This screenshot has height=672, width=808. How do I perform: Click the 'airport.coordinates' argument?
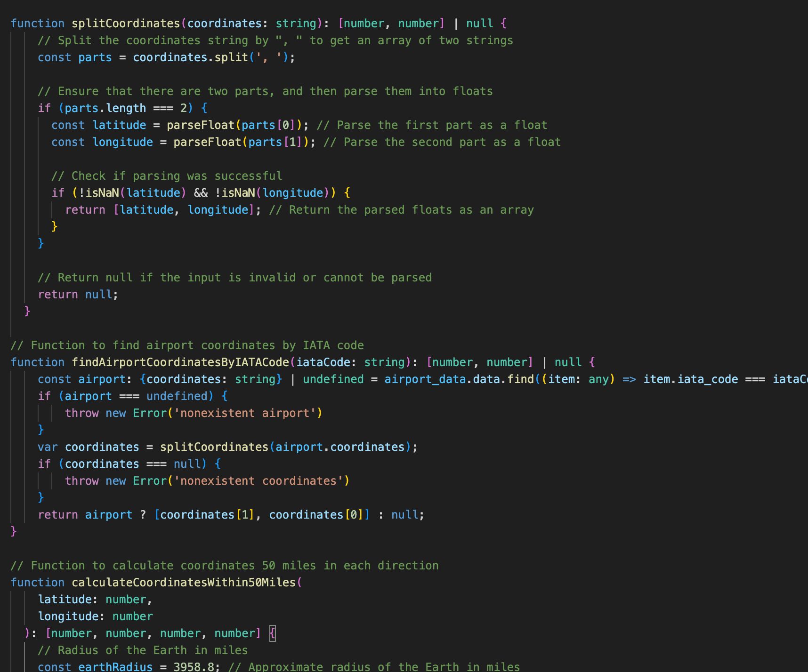[x=340, y=447]
